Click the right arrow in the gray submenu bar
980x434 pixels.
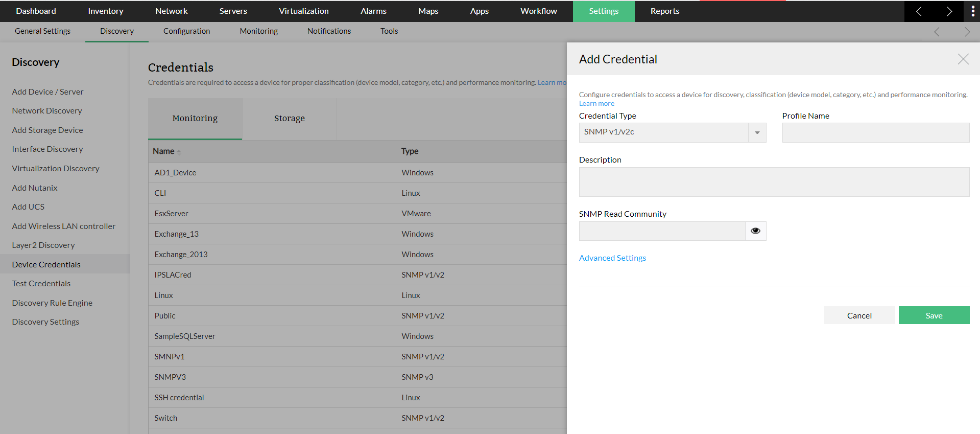(967, 32)
